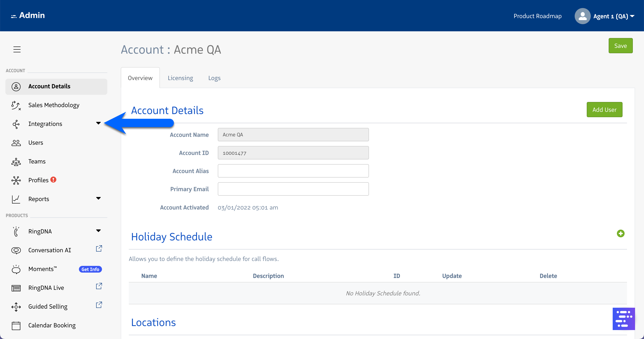Expand the Reports submenu arrow

(x=98, y=199)
